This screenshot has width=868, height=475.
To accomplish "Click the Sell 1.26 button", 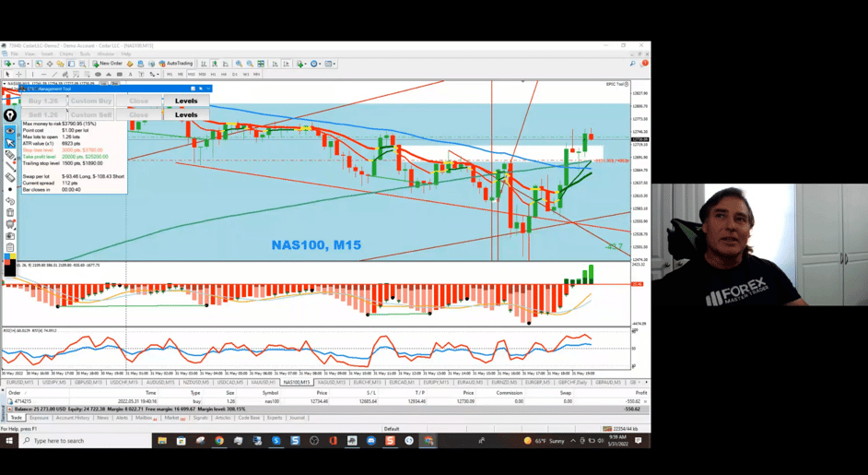I will (x=44, y=114).
